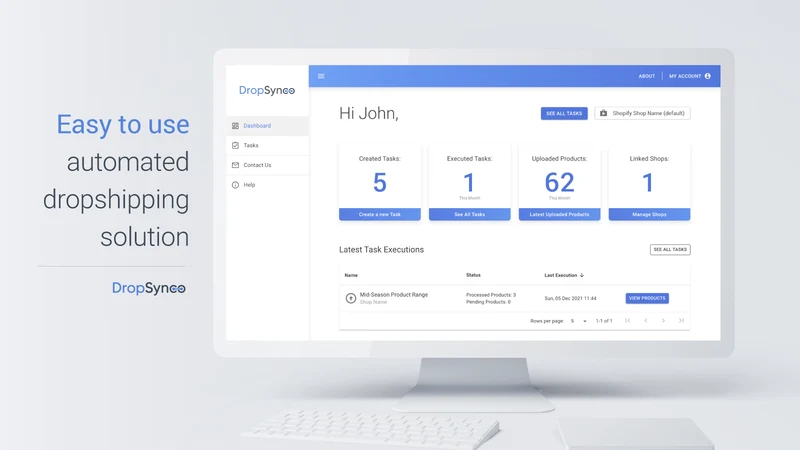Click Latest Task Executions heading
This screenshot has width=800, height=450.
[381, 249]
